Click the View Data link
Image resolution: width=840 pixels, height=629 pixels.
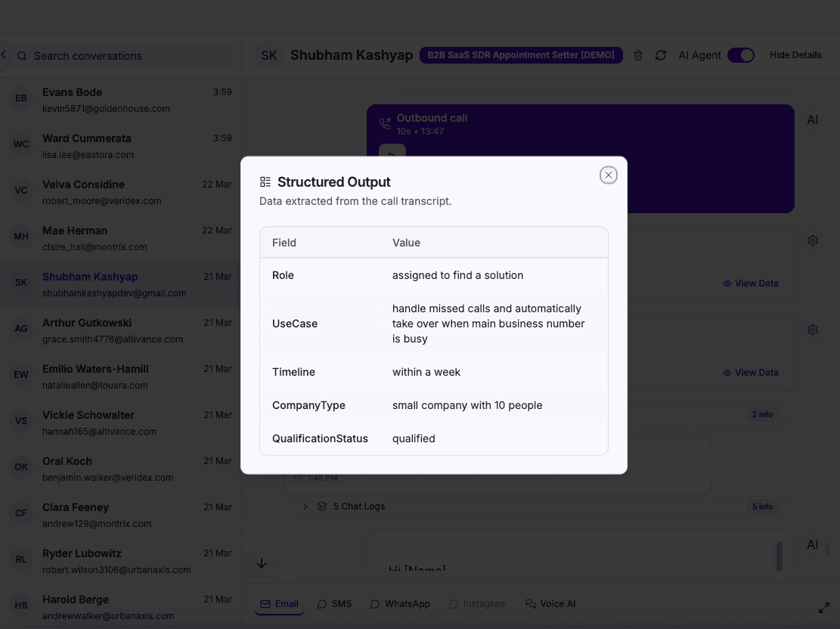click(751, 283)
